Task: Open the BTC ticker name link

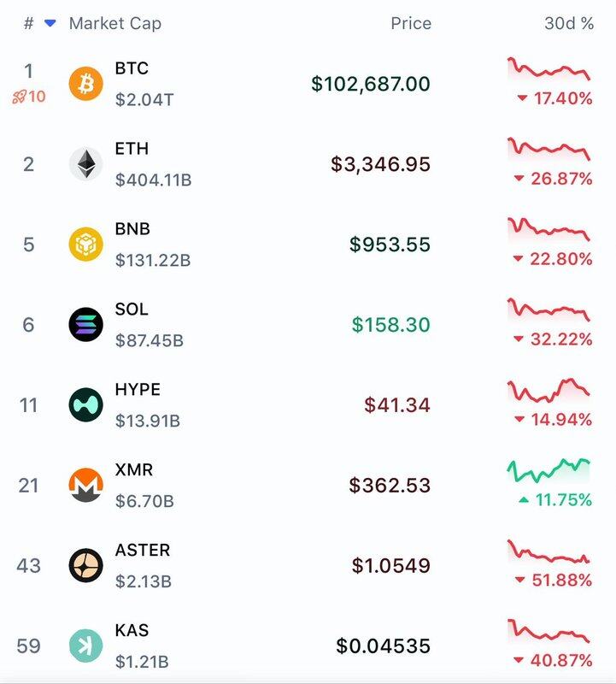Action: point(132,68)
